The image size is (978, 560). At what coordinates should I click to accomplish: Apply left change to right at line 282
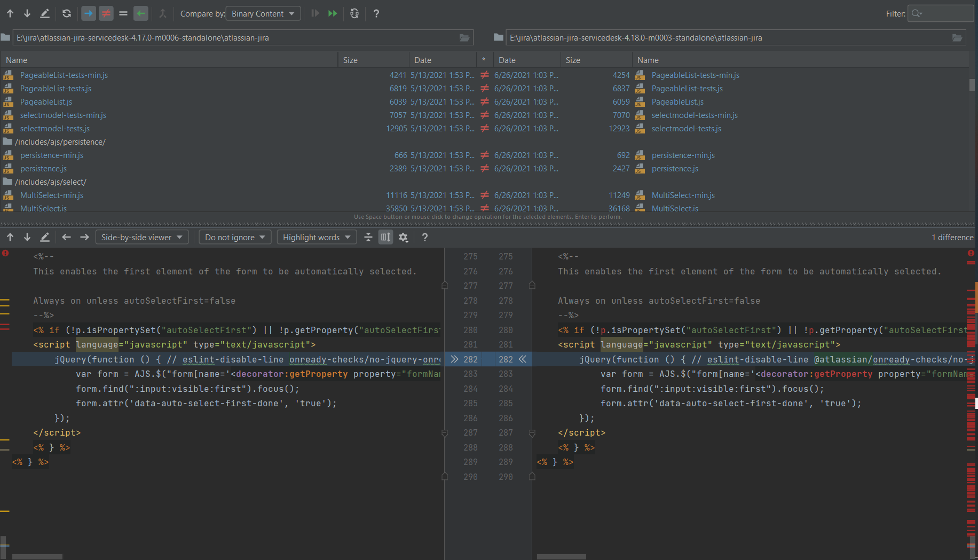pos(454,359)
